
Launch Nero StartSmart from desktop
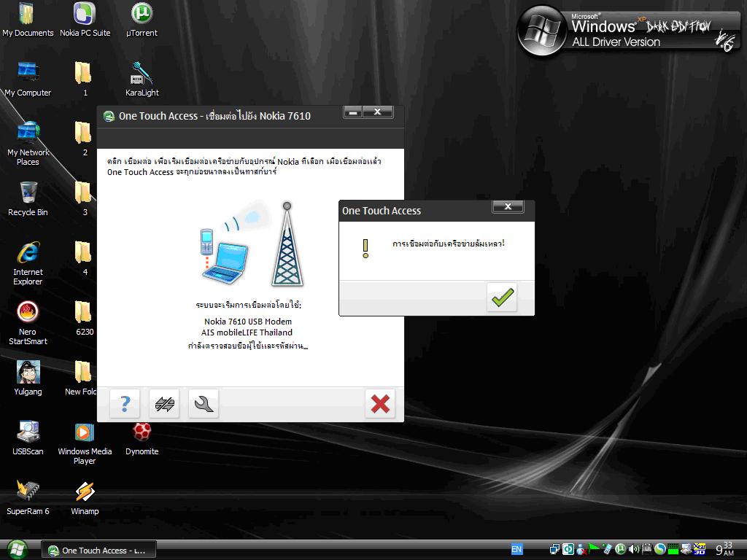click(x=28, y=323)
